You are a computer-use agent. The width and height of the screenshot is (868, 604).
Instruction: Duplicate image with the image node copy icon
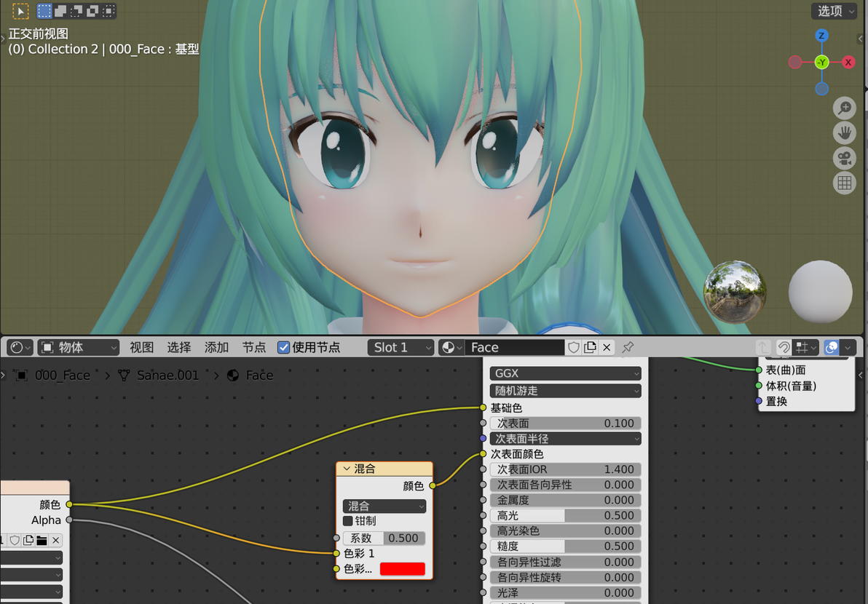pyautogui.click(x=28, y=541)
